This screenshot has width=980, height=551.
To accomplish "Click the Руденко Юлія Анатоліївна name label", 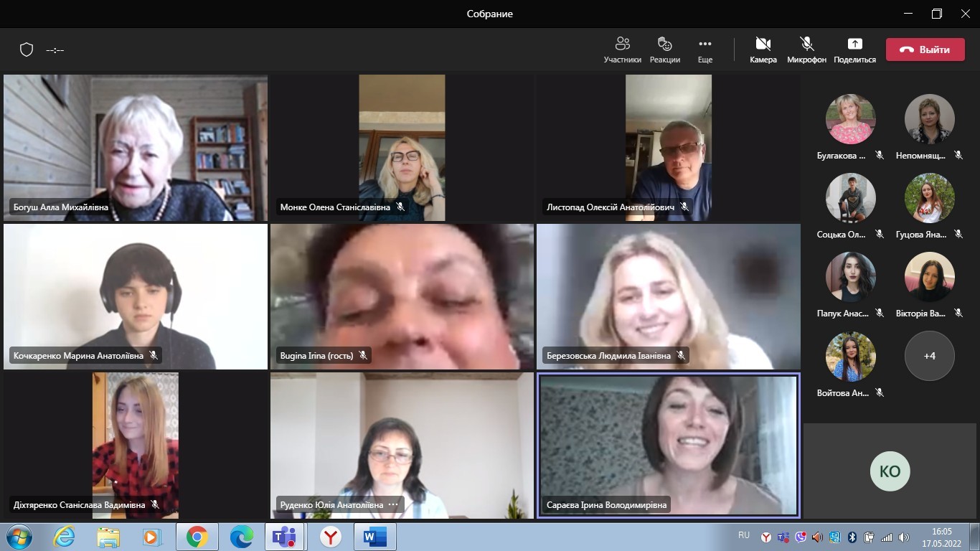I will point(331,504).
